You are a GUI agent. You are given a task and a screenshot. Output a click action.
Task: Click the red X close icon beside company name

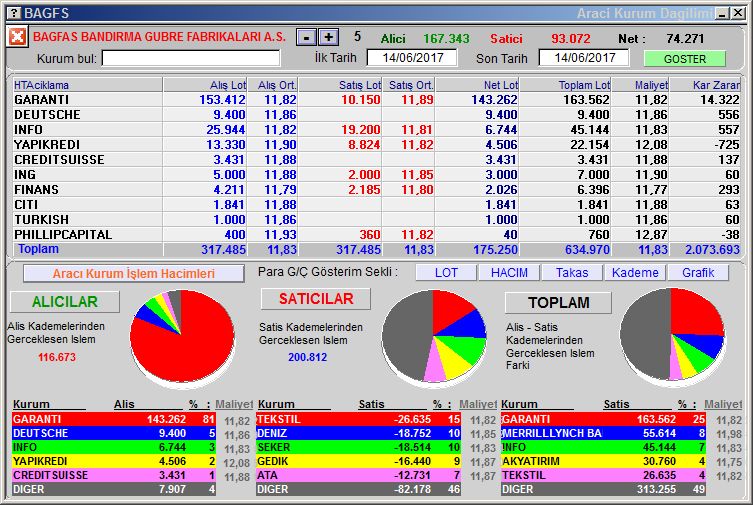17,36
